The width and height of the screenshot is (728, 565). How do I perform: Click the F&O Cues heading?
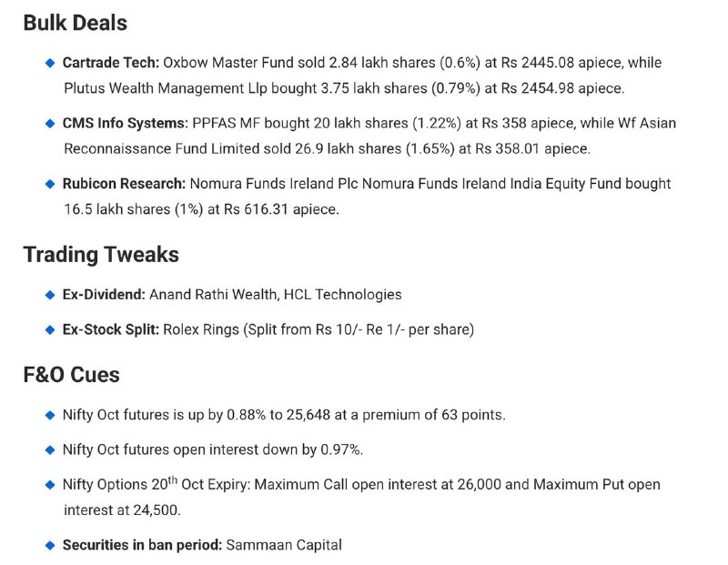click(x=71, y=374)
